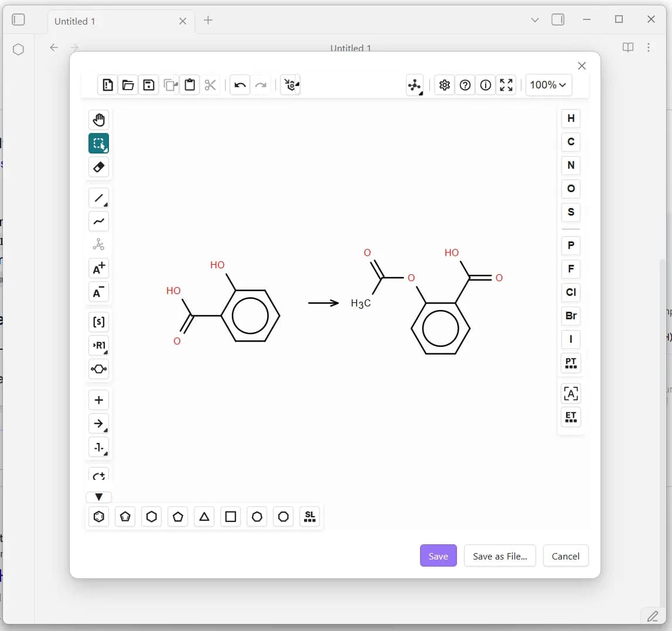Open the Structure Library (SL)
Screen dimensions: 672x631
click(310, 517)
